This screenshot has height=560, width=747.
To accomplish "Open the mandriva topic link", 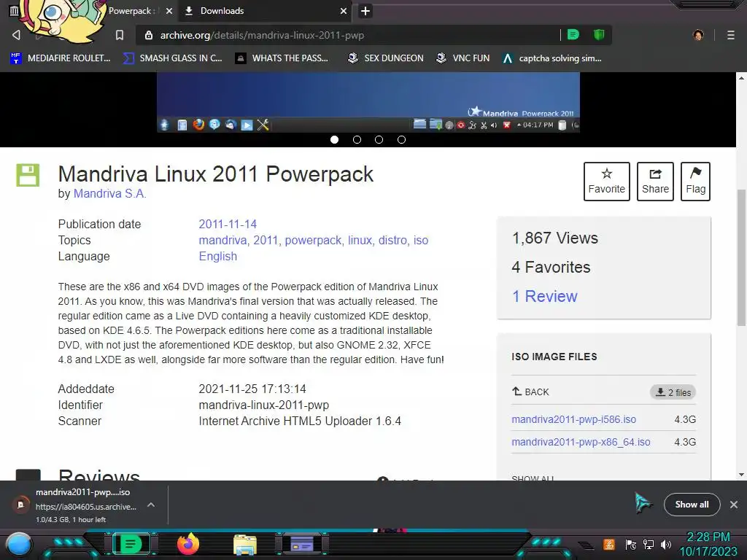I will (222, 241).
